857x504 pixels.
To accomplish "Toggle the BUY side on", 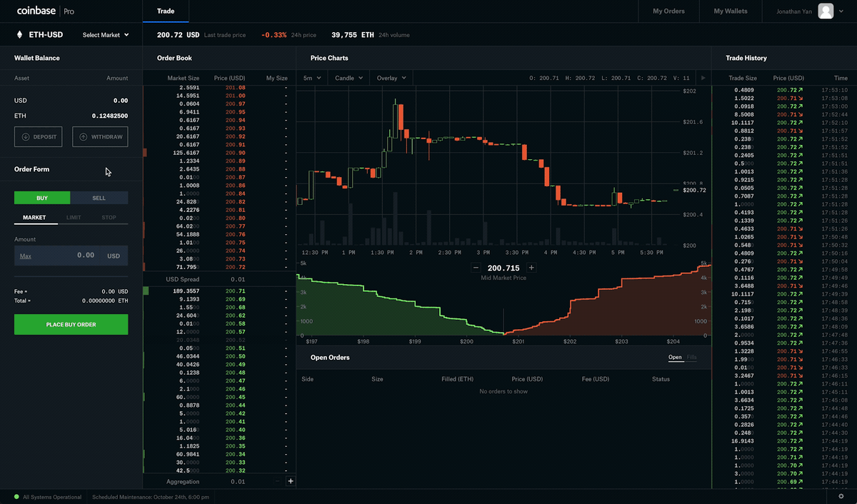I will click(41, 198).
